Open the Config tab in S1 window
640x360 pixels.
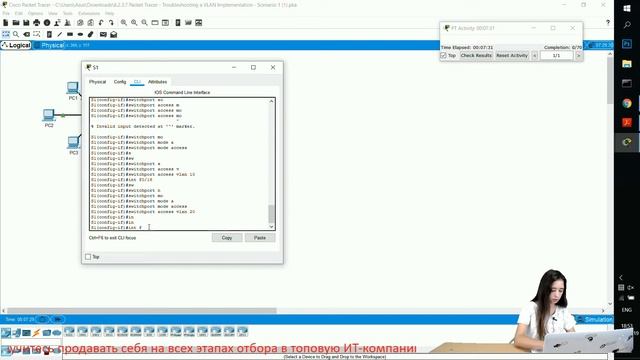tap(120, 82)
